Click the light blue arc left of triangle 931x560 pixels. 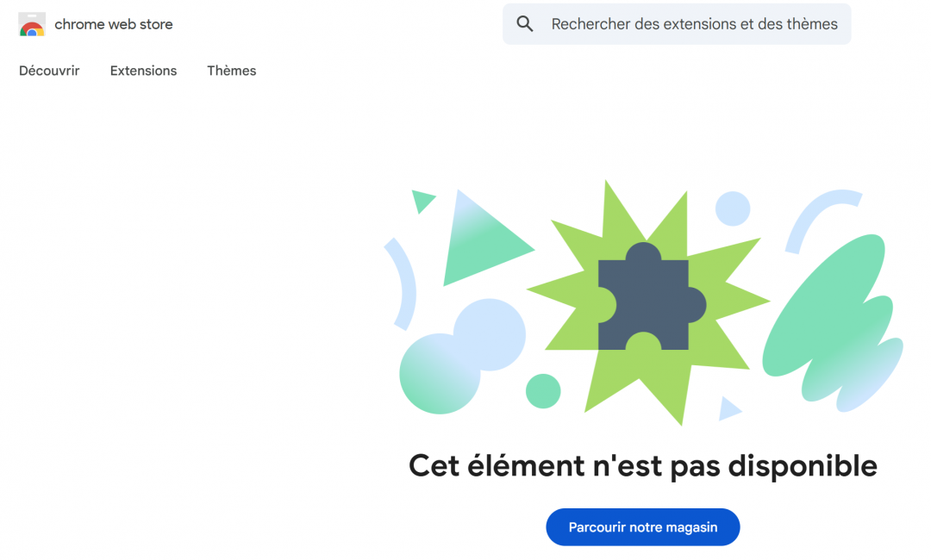tap(402, 283)
